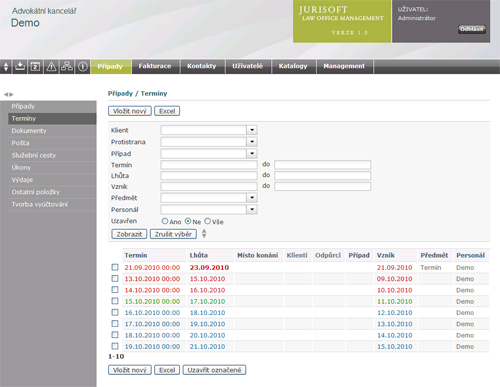
Task: Click the Termín from-date input field
Action: [x=209, y=165]
